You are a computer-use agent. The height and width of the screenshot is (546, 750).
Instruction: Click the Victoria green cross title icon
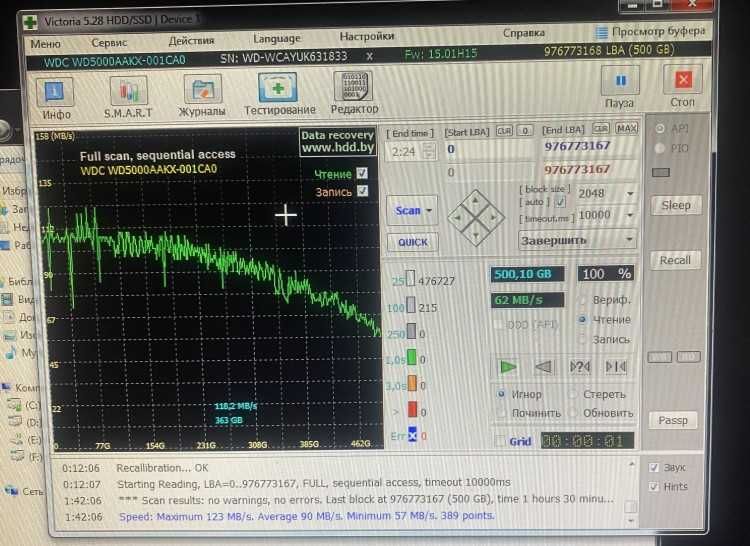(30, 22)
